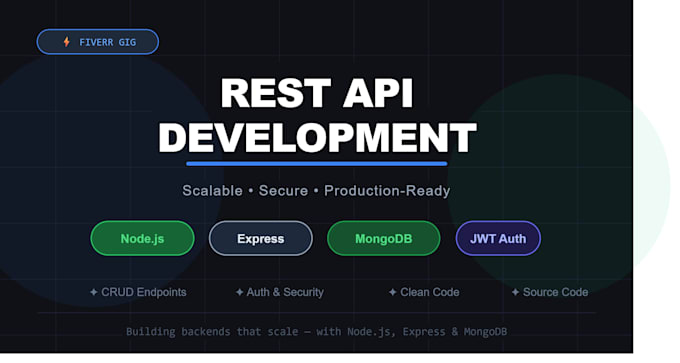Click the sparkle icon beside Clean Code

point(392,292)
